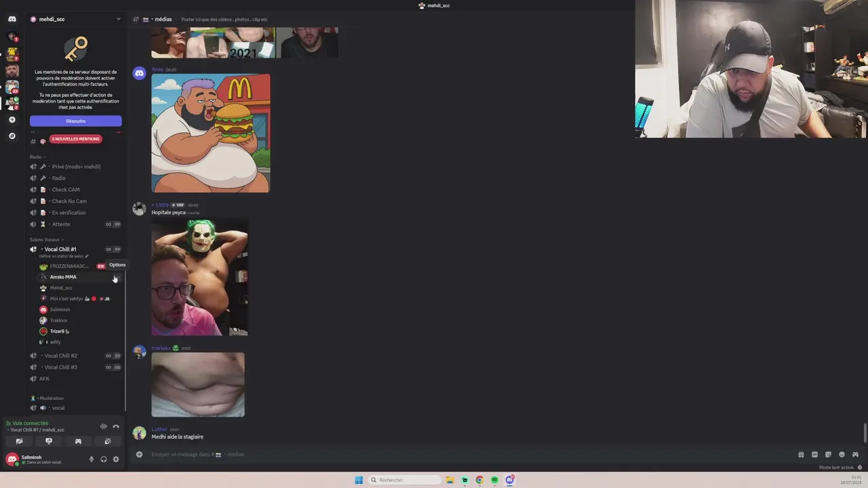Open Google Chrome from taskbar

click(x=479, y=480)
